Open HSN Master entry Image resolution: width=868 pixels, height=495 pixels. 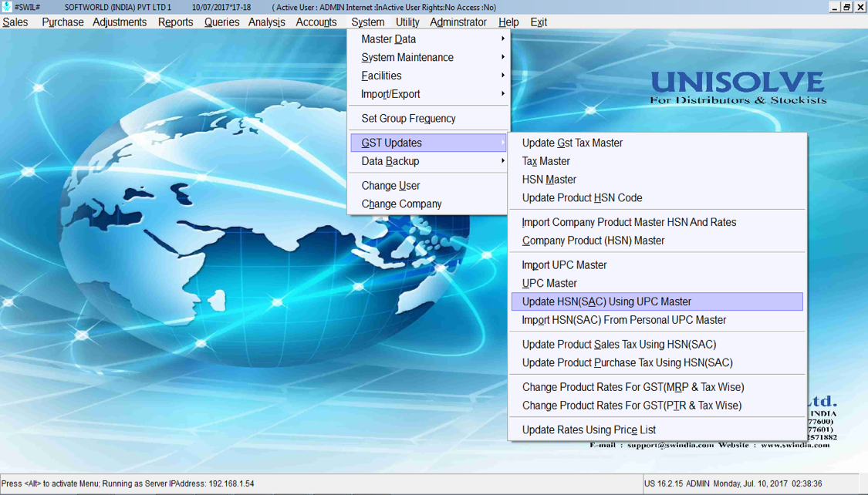tap(657, 179)
